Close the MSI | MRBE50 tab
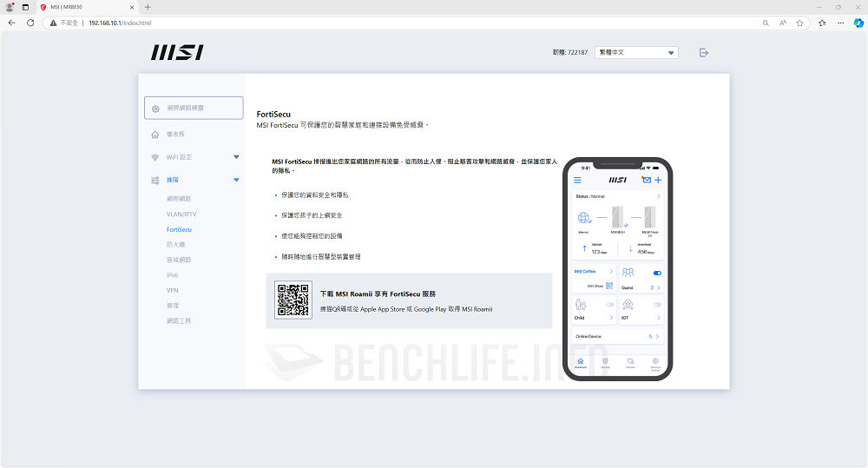 (x=132, y=7)
